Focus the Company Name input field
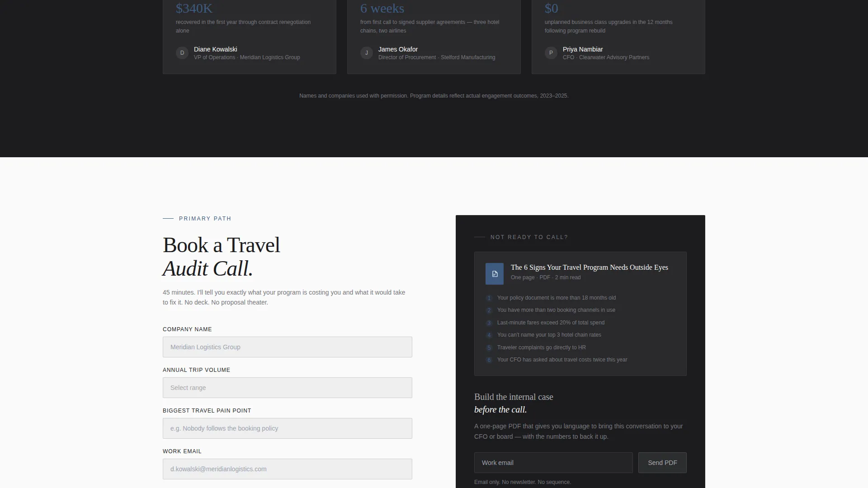Screen dimensions: 868x488 click(x=288, y=347)
